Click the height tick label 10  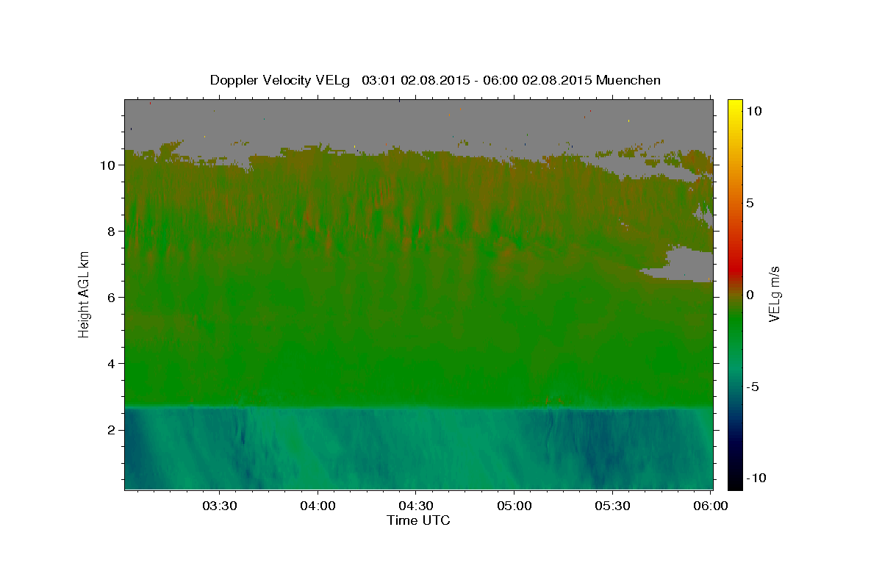tap(107, 165)
